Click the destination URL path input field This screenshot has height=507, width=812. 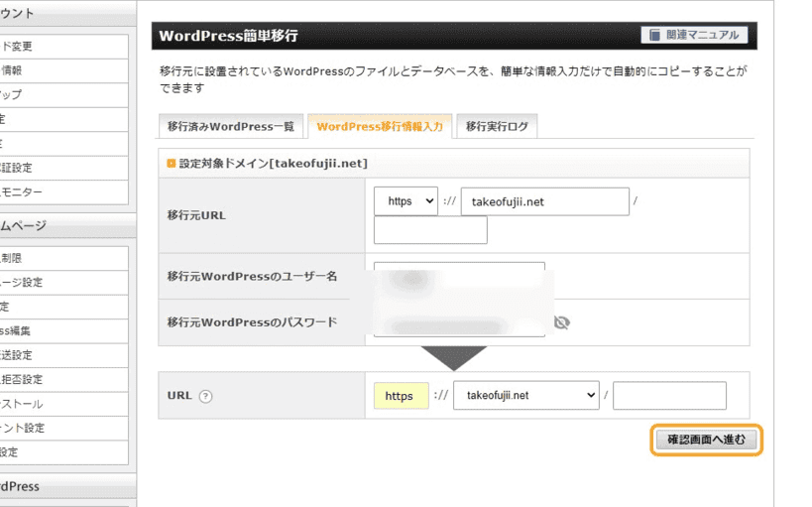coord(669,396)
